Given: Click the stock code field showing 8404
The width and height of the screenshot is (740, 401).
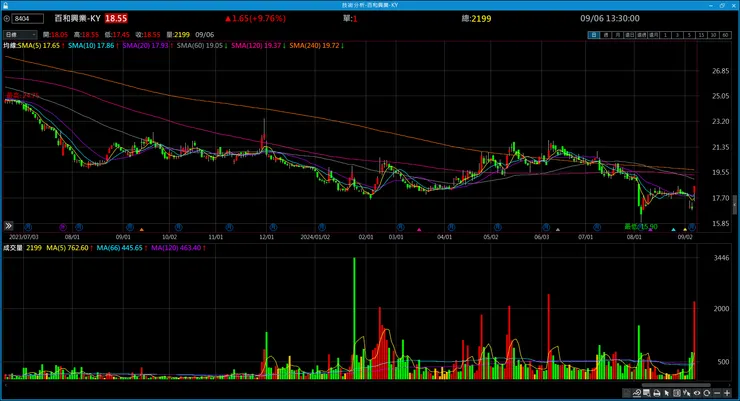Looking at the screenshot, I should pos(28,18).
